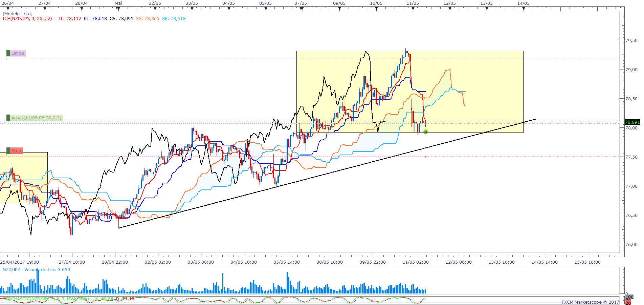Viewport: 644px width, 305px height.
Task: Click the SB: 78,618 Senkou value
Action: pyautogui.click(x=174, y=19)
